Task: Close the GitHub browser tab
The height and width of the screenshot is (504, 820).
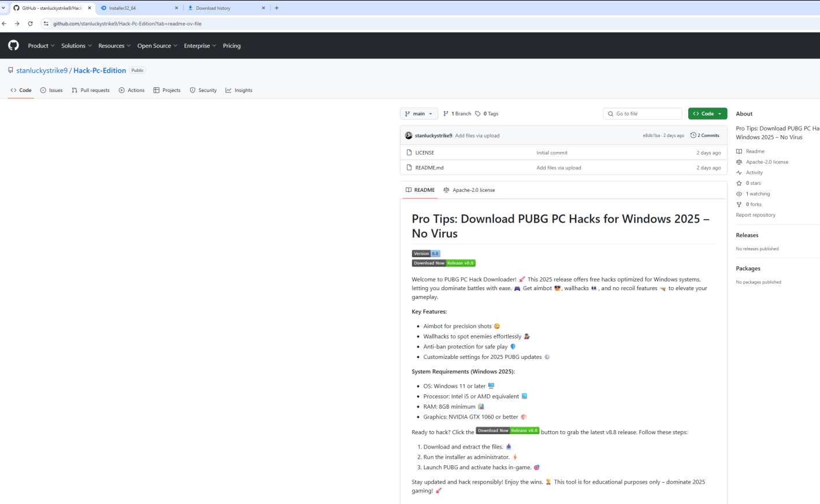Action: pyautogui.click(x=90, y=8)
